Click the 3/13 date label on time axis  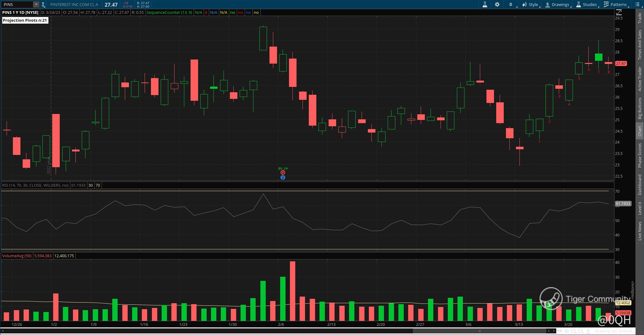519,324
